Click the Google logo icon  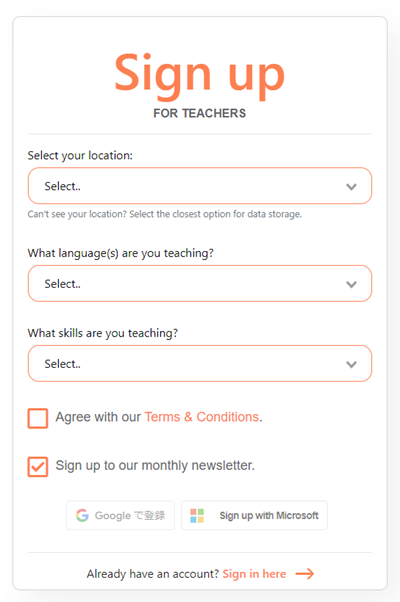pyautogui.click(x=82, y=515)
